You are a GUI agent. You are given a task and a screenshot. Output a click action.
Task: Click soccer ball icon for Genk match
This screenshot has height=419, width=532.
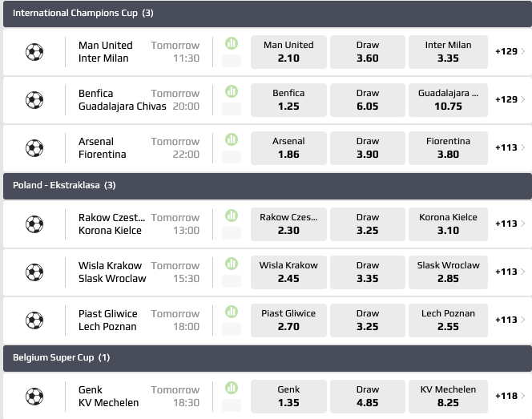coord(34,397)
